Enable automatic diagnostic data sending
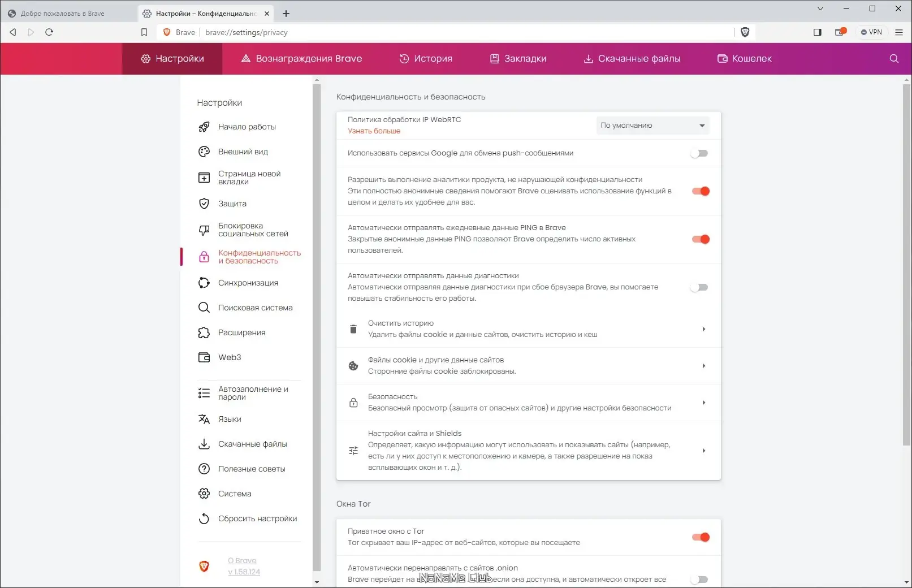912x588 pixels. [699, 287]
